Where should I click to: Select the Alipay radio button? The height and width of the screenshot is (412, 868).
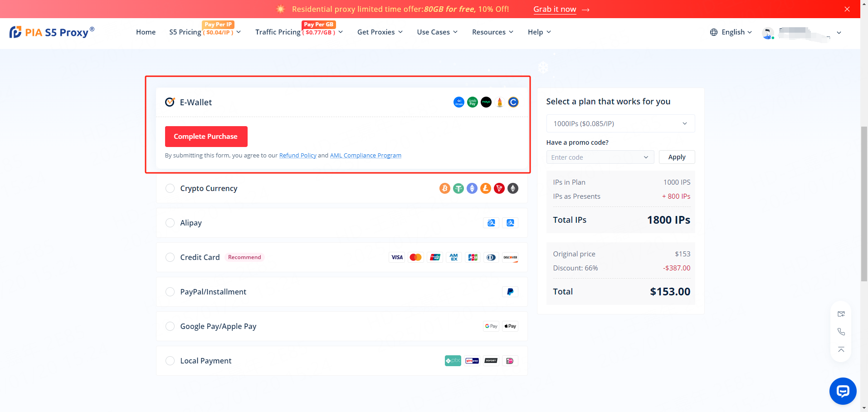[170, 223]
